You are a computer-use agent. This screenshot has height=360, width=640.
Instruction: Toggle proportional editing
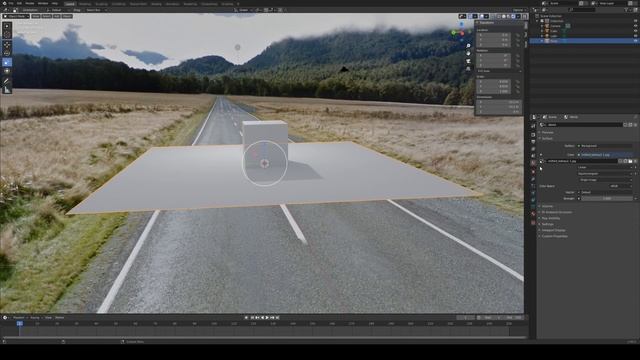(x=280, y=10)
